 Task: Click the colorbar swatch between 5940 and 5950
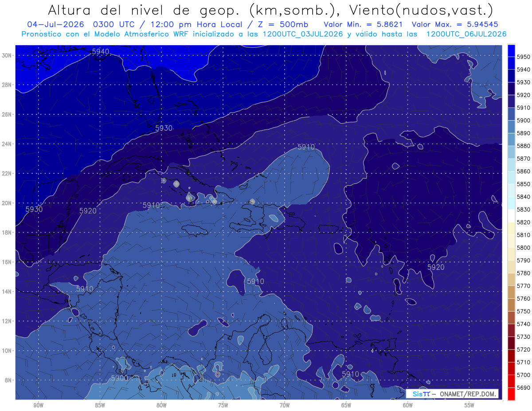511,63
